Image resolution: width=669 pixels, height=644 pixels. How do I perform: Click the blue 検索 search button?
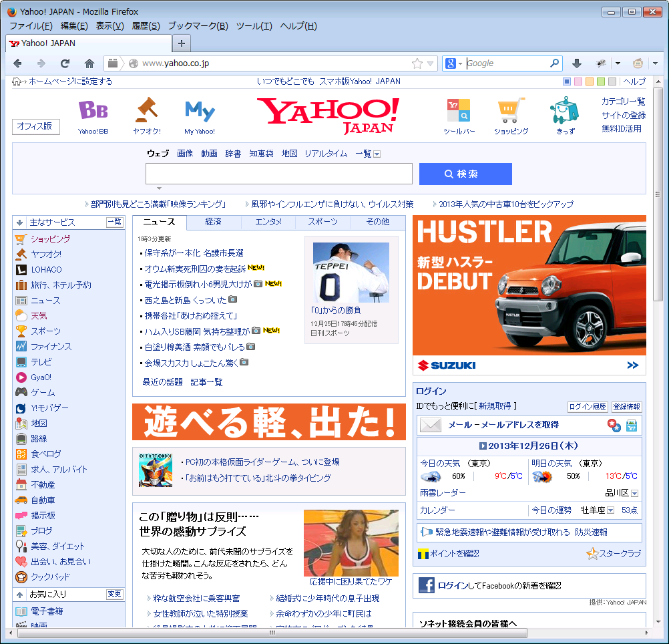(x=465, y=174)
